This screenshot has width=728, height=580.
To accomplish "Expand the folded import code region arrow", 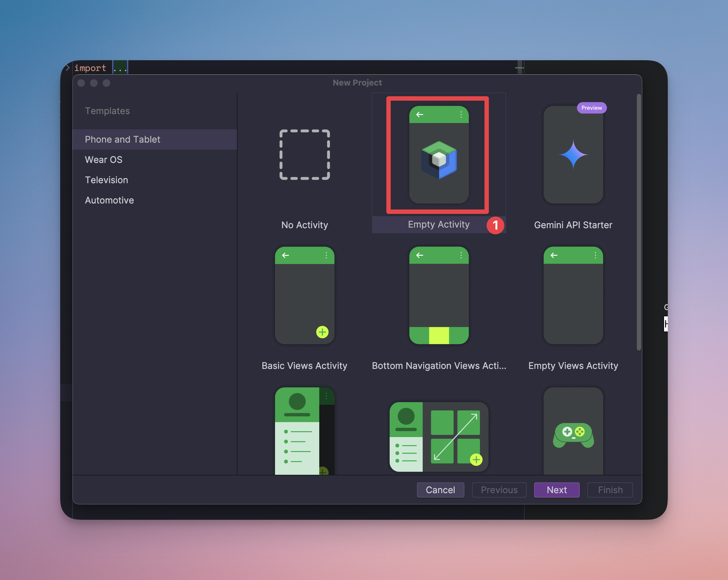I will (x=67, y=68).
